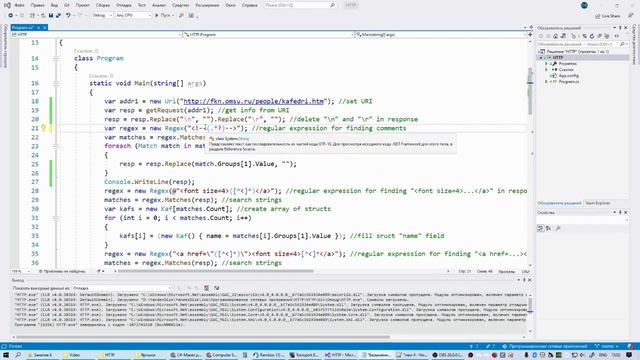Click the Home icon in Solution Explorer toolbar
This screenshot has width=640, height=360.
pyautogui.click(x=555, y=36)
